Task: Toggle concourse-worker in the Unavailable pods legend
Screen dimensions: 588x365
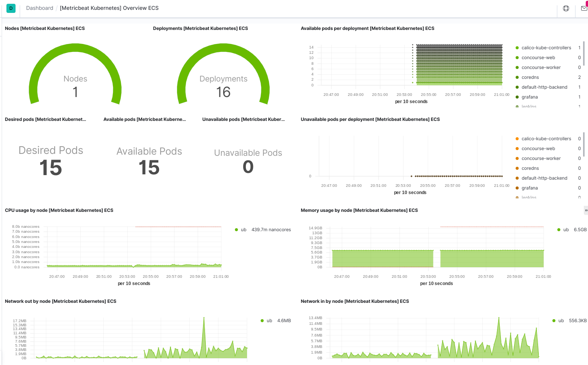Action: 541,158
